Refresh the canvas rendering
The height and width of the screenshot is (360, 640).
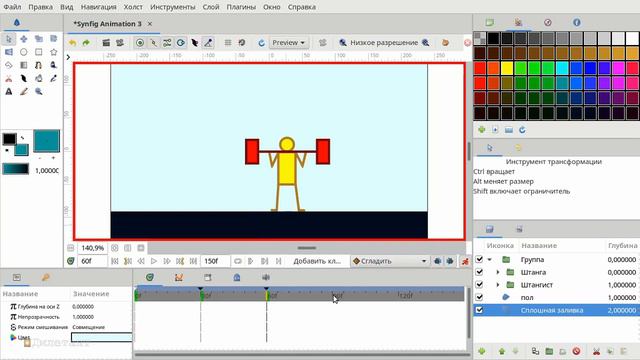click(x=262, y=42)
